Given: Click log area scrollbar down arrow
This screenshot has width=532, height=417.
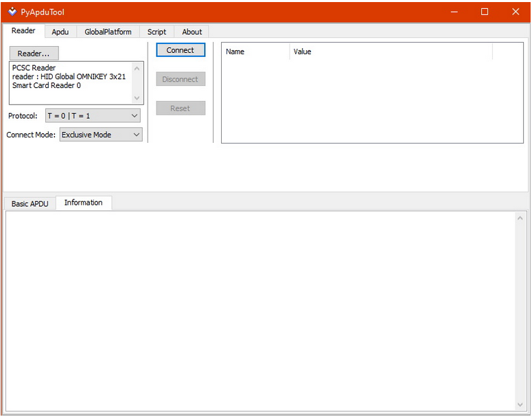Looking at the screenshot, I should [520, 405].
